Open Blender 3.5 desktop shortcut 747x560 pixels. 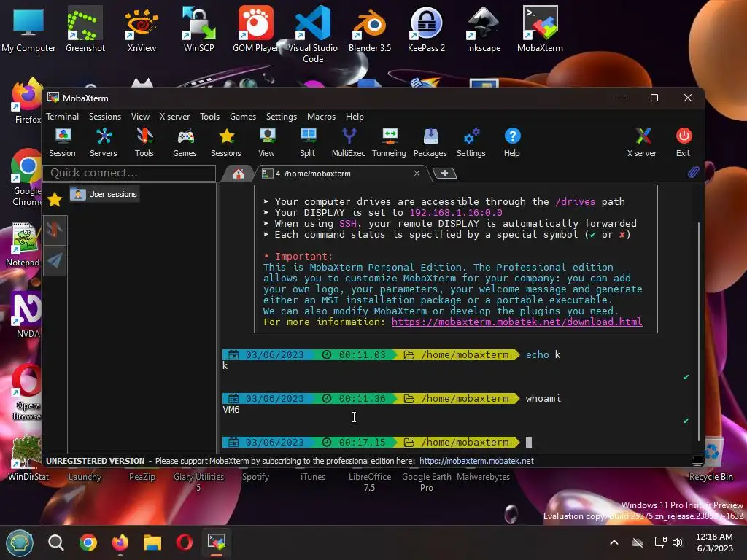point(370,29)
